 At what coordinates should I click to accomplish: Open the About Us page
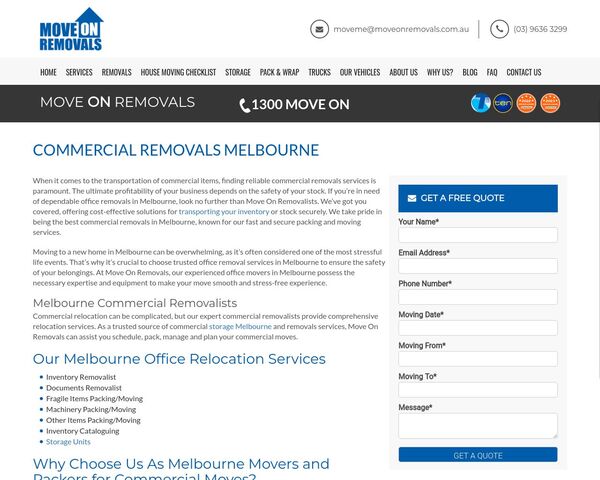[x=403, y=72]
